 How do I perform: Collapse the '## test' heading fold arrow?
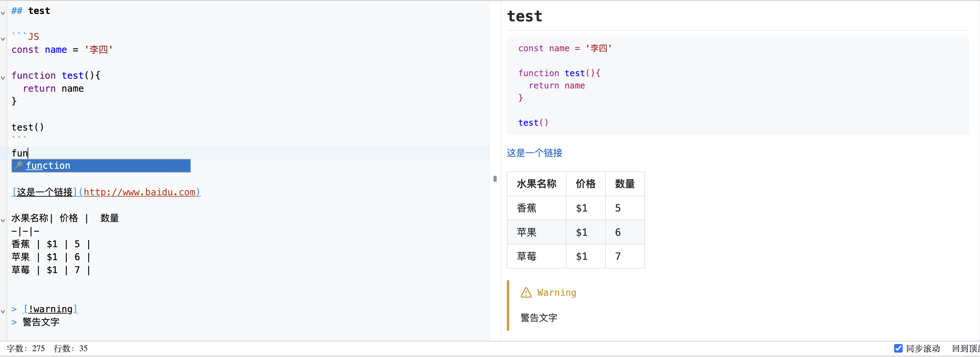(x=3, y=13)
